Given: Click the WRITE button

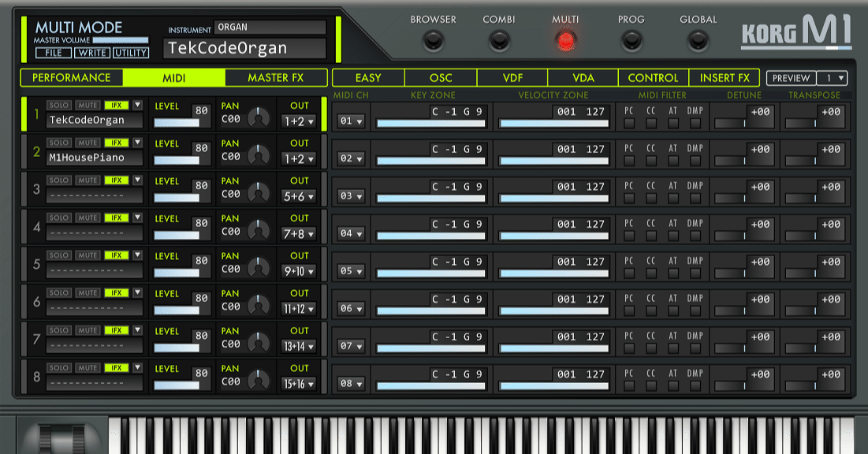Looking at the screenshot, I should coord(92,53).
